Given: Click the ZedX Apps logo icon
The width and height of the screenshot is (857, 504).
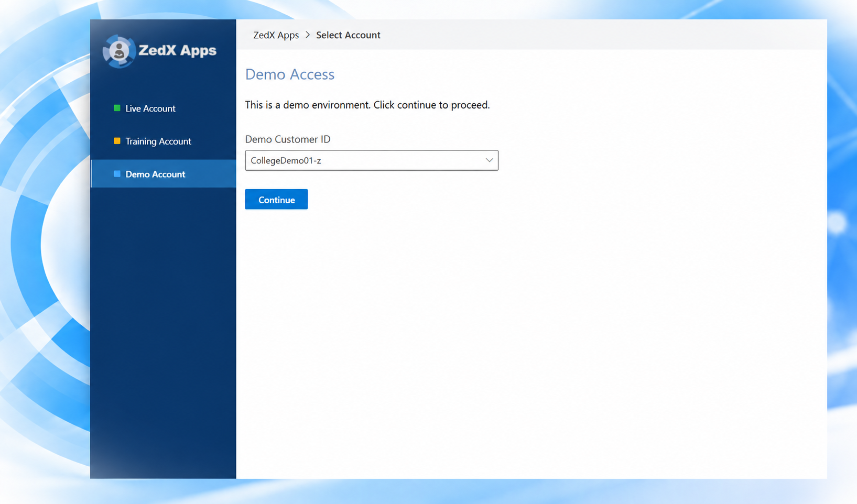Looking at the screenshot, I should pos(119,51).
